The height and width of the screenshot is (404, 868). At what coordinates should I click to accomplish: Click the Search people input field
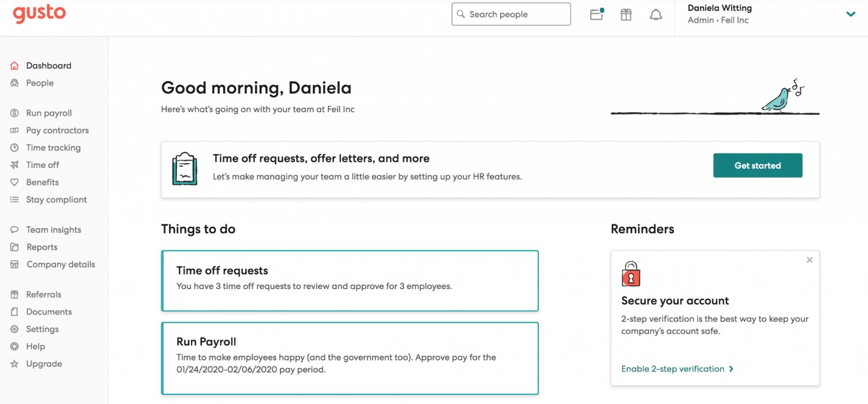pos(511,14)
